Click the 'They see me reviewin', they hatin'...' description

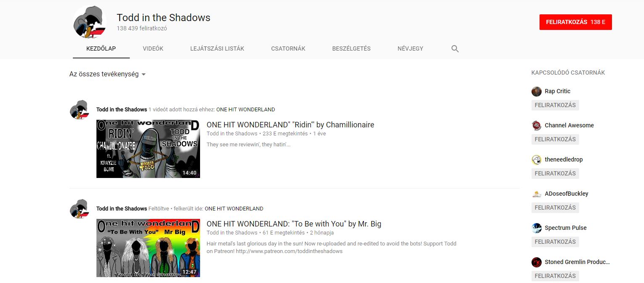(249, 145)
